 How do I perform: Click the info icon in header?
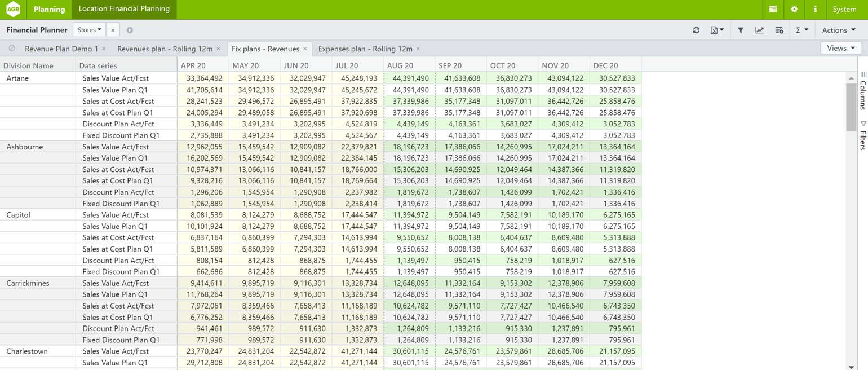tap(815, 9)
